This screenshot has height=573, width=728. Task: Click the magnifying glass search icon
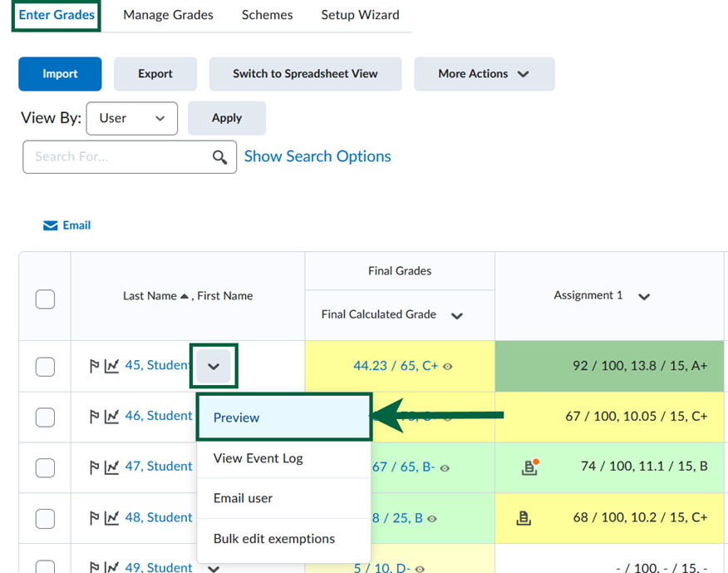219,156
